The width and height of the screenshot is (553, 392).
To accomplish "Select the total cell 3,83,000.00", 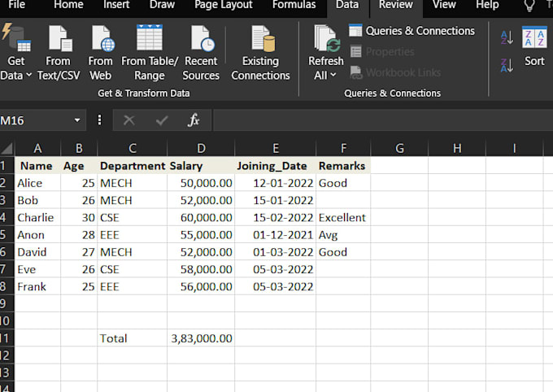I will 201,338.
